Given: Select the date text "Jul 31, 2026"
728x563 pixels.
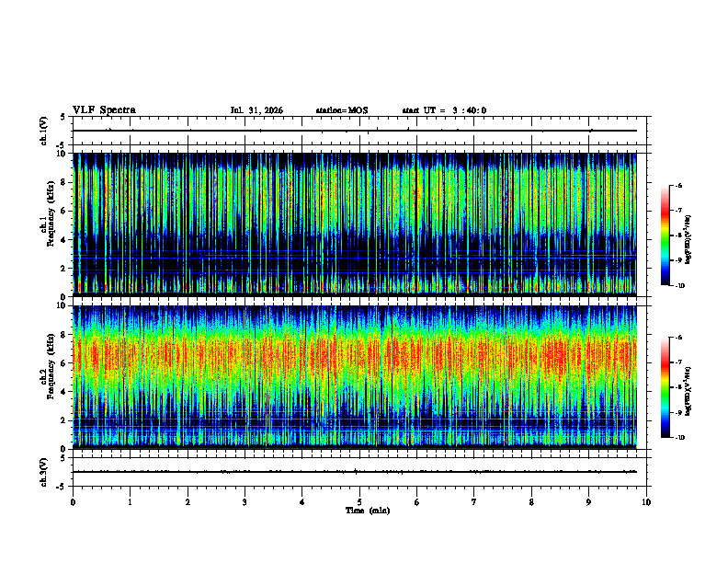Looking at the screenshot, I should [x=256, y=110].
